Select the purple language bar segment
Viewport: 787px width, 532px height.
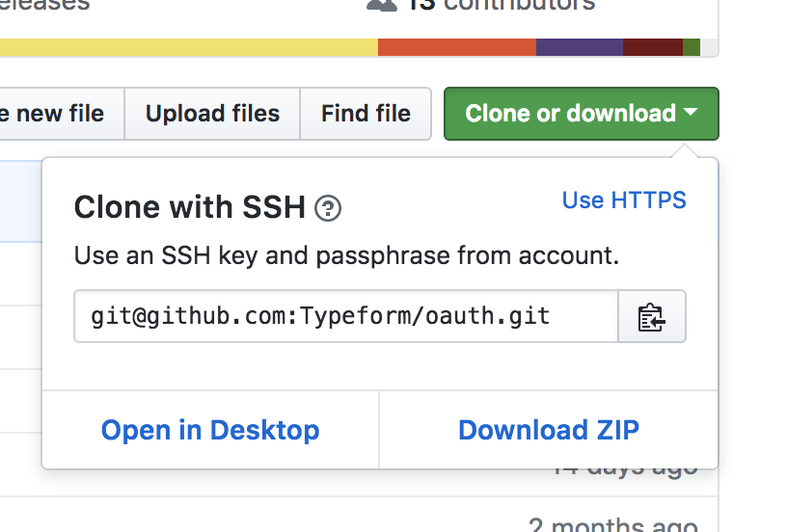580,47
